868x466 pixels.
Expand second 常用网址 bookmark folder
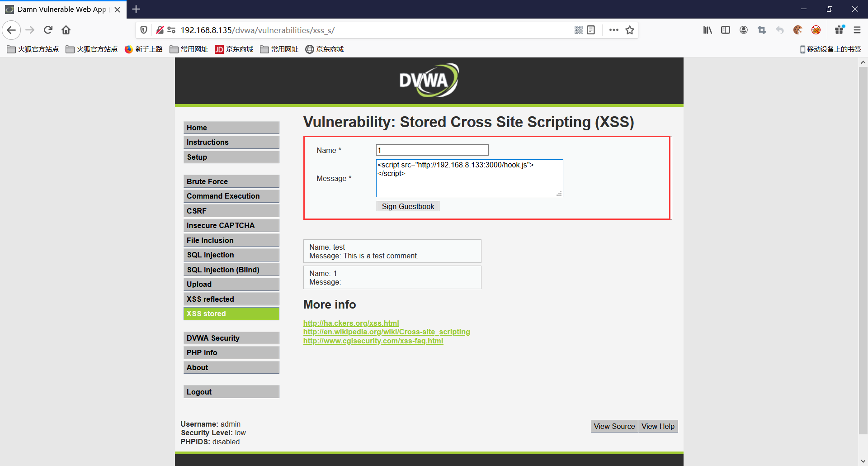coord(279,49)
